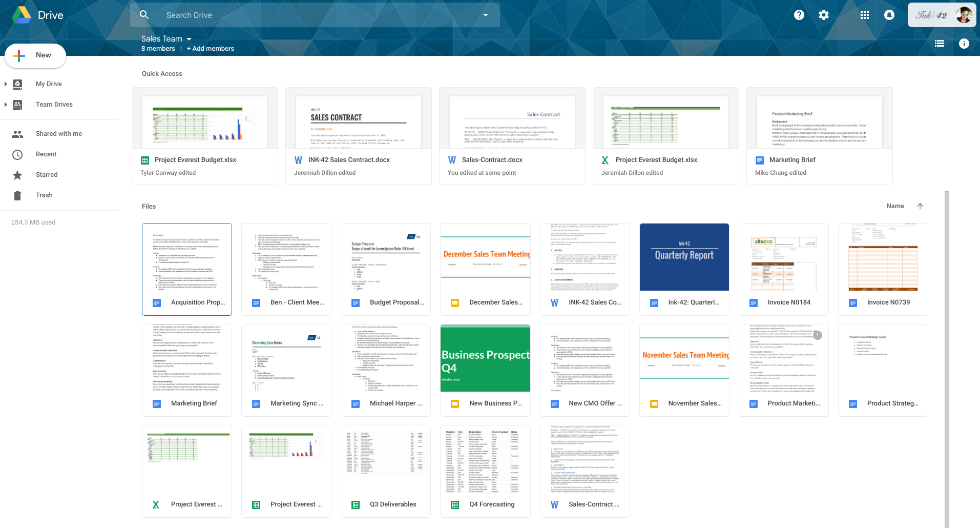Open the notifications bell
Screen dimensions: 980x528
(889, 15)
